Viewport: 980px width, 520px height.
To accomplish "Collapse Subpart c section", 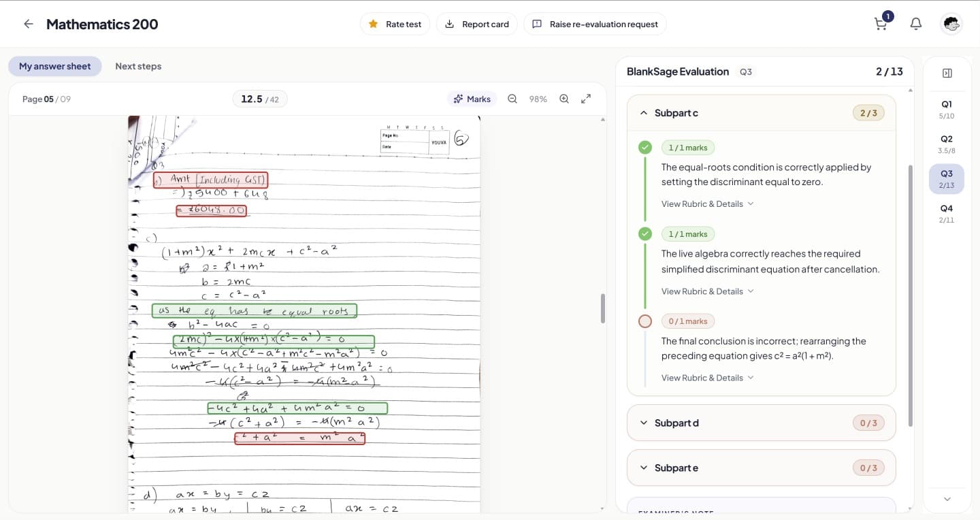I will pos(644,113).
